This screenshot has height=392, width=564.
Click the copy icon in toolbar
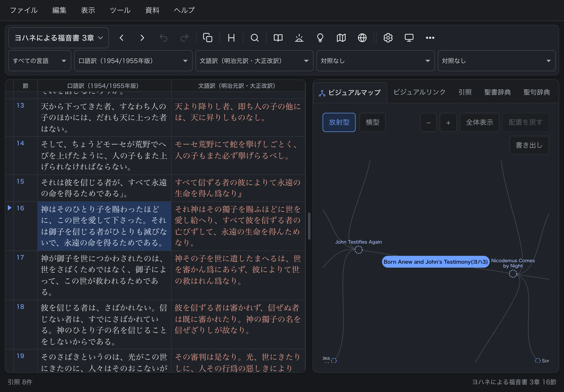tap(208, 38)
